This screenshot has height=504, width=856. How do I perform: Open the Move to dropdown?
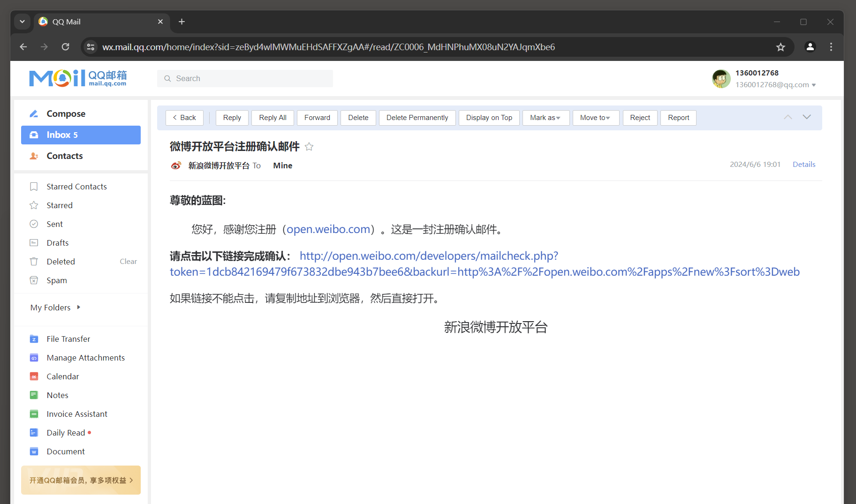(596, 118)
